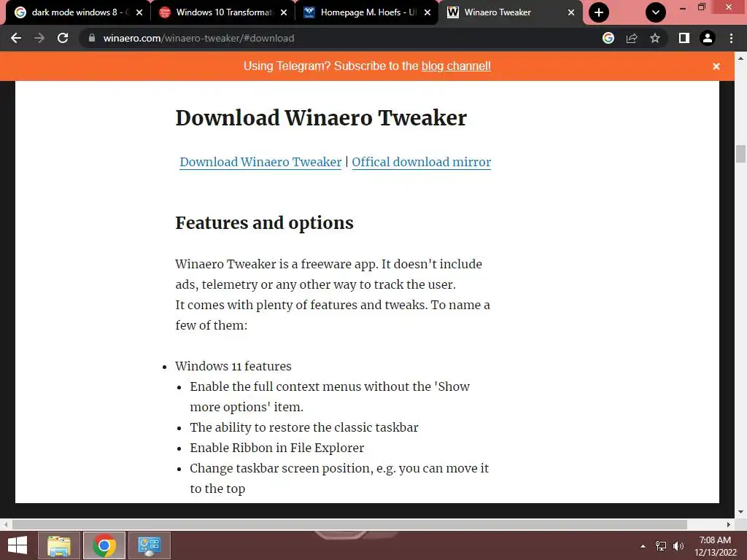747x560 pixels.
Task: Open the Telegram blog channel link
Action: coord(456,66)
